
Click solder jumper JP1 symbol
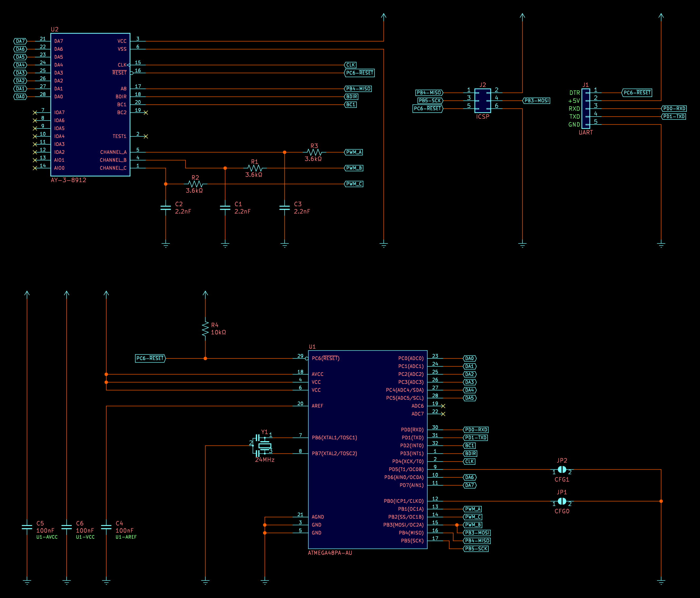562,501
